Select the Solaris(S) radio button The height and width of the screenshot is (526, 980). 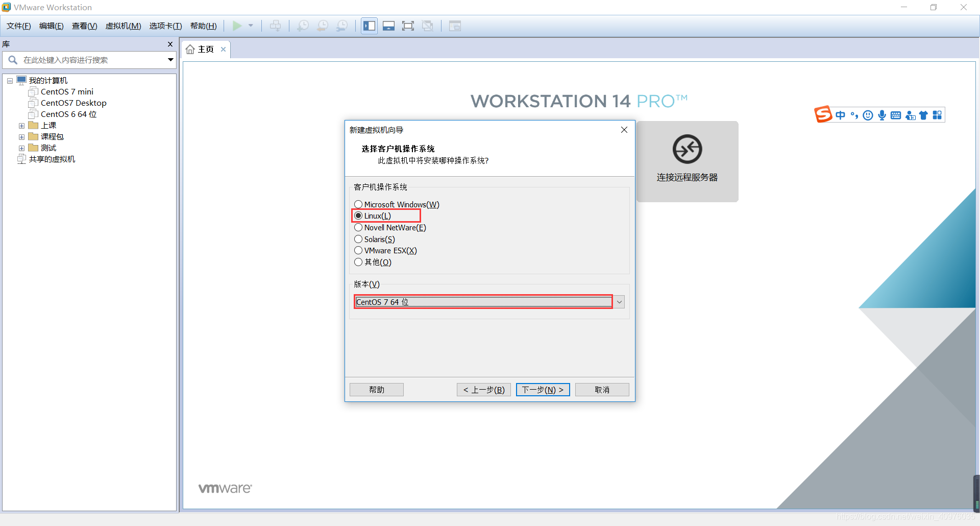[x=358, y=239]
